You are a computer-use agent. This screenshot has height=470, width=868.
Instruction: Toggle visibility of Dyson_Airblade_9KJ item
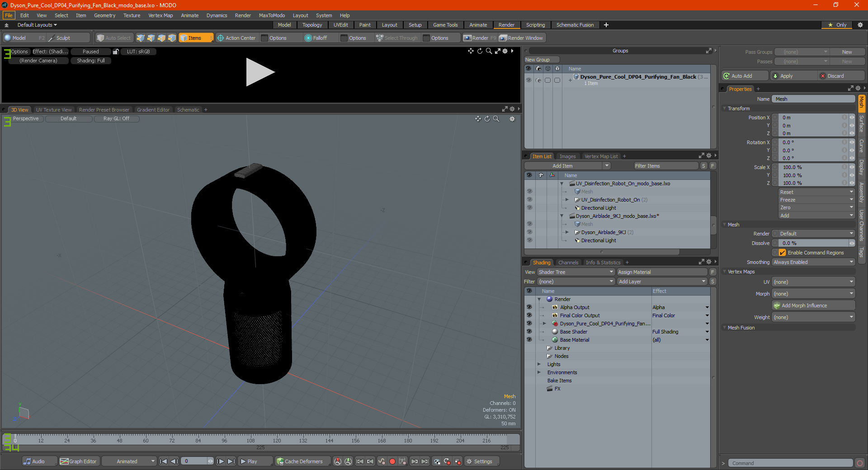pyautogui.click(x=529, y=232)
